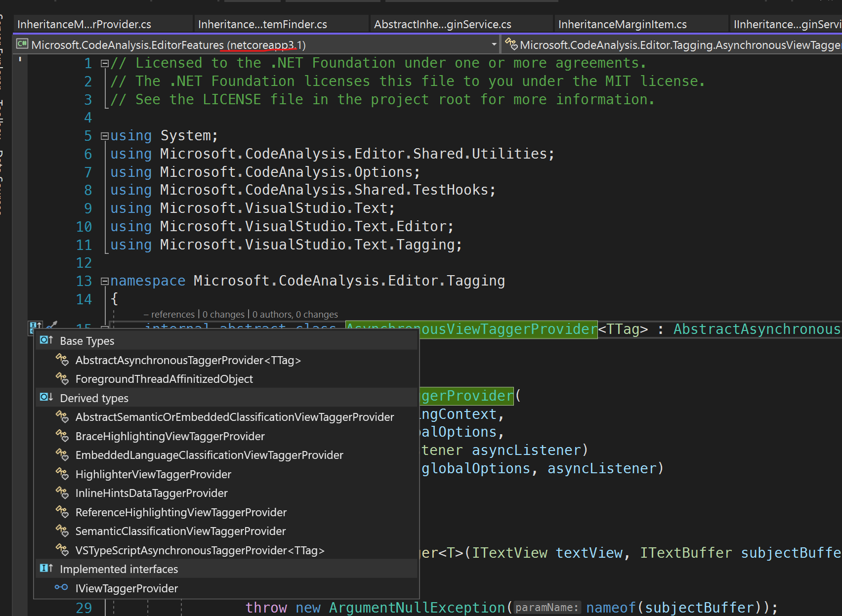
Task: Click the C# project icon in navigation bar
Action: pos(22,44)
